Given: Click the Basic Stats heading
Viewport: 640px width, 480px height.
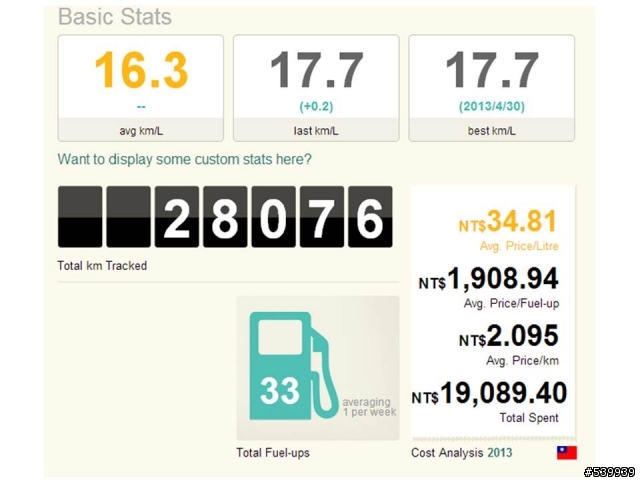Looking at the screenshot, I should click(x=115, y=17).
